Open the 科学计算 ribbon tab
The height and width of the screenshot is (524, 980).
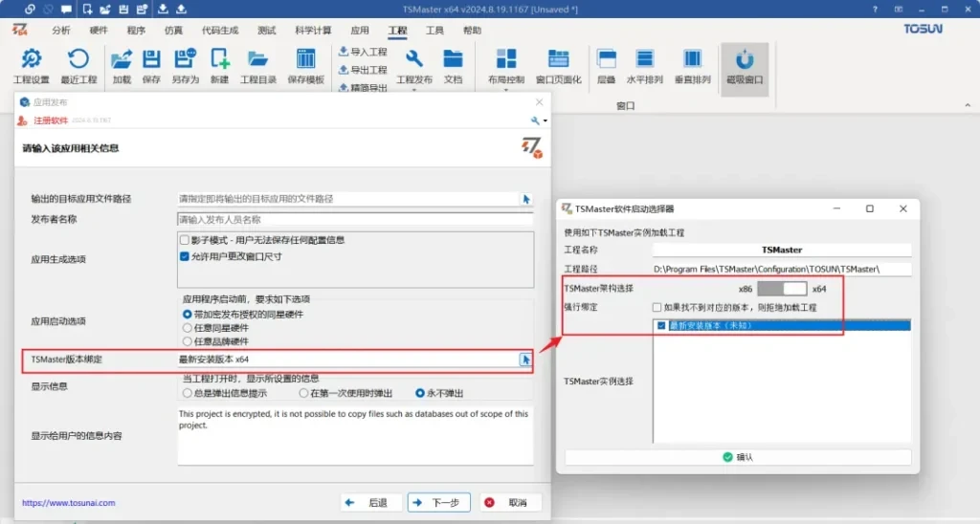[x=314, y=31]
